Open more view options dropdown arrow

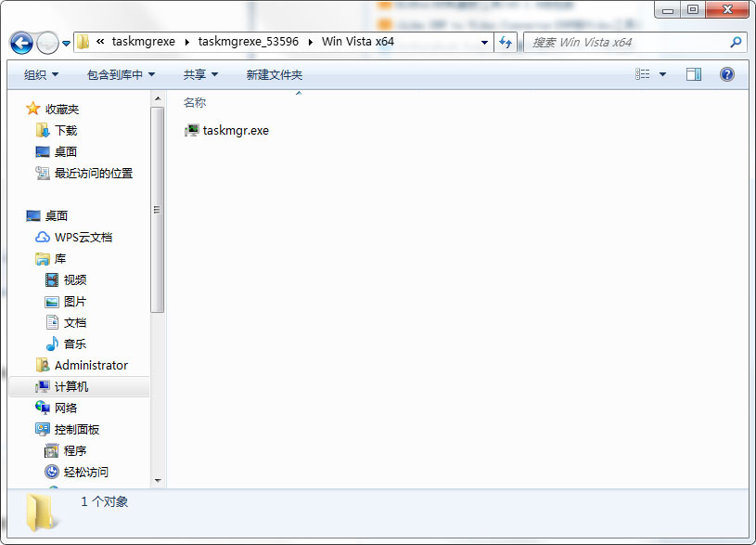tap(662, 74)
